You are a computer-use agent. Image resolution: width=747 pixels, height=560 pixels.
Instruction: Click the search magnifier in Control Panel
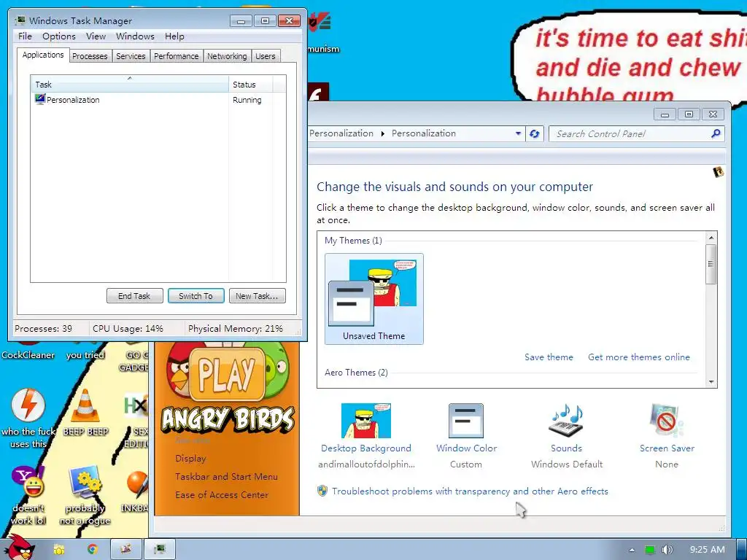[716, 134]
